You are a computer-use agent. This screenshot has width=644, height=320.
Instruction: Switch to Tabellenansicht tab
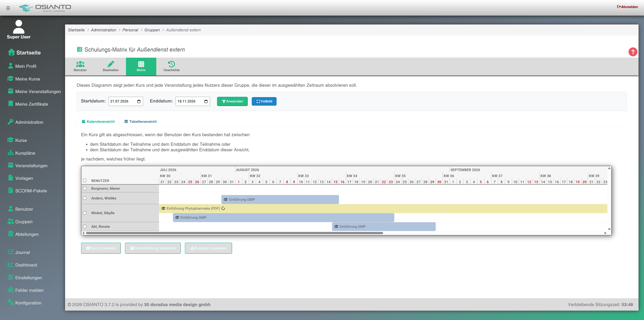point(141,122)
